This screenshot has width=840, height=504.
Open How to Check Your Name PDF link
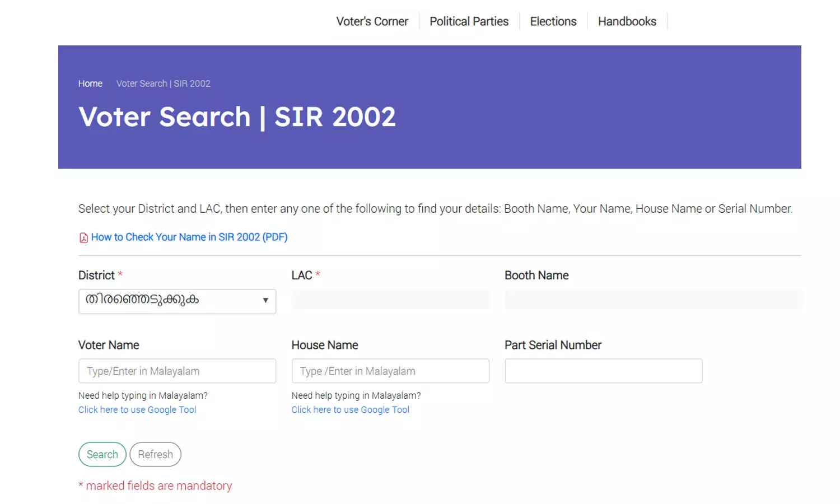tap(189, 237)
